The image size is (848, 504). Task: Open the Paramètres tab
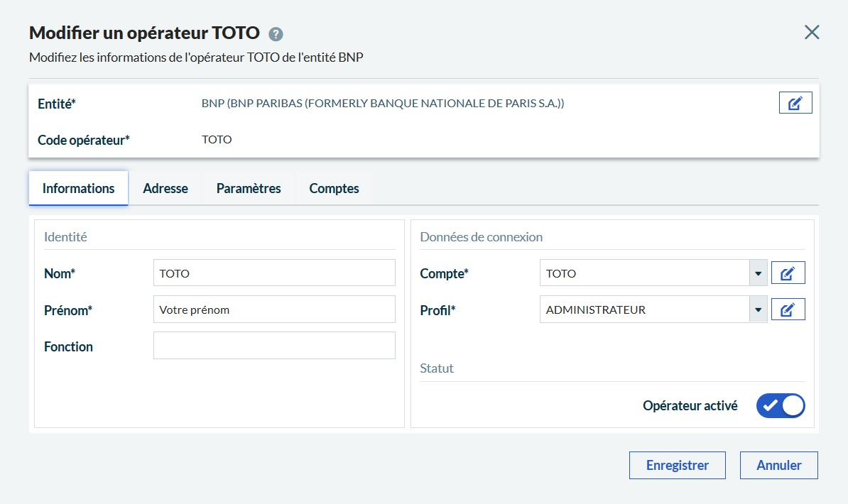click(x=249, y=188)
